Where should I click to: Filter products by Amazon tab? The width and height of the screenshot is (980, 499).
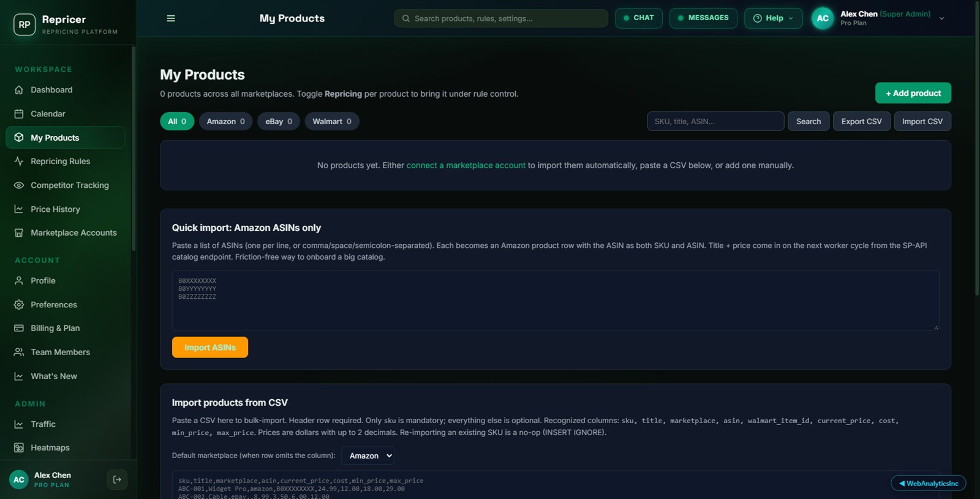225,121
